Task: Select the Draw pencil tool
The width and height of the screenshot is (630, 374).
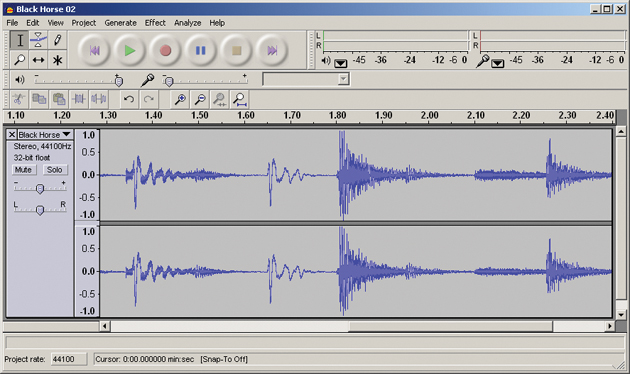Action: tap(57, 40)
